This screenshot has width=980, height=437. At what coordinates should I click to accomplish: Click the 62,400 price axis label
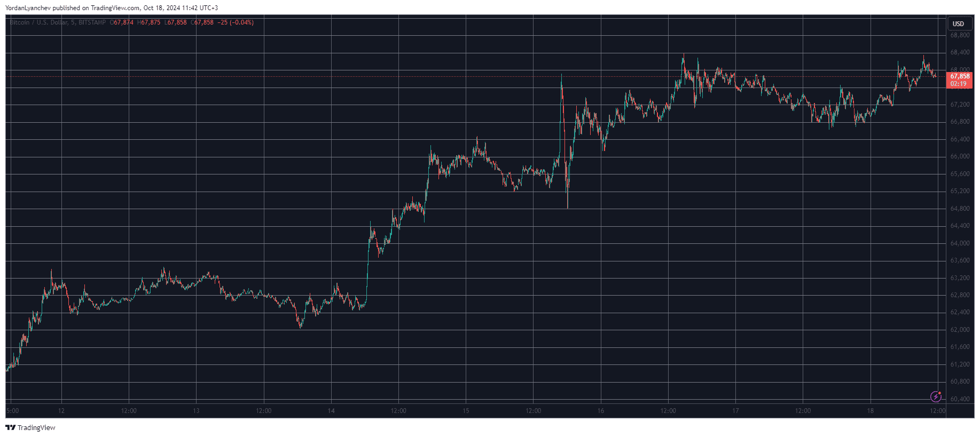[960, 312]
